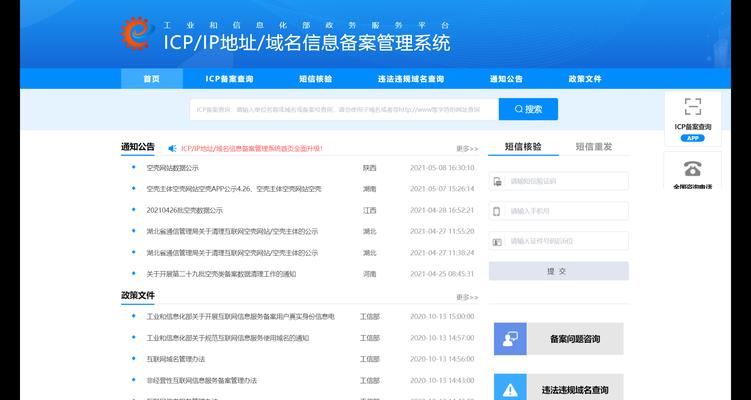Click 更多>> beside 通知公告
This screenshot has width=751, height=400.
(467, 149)
